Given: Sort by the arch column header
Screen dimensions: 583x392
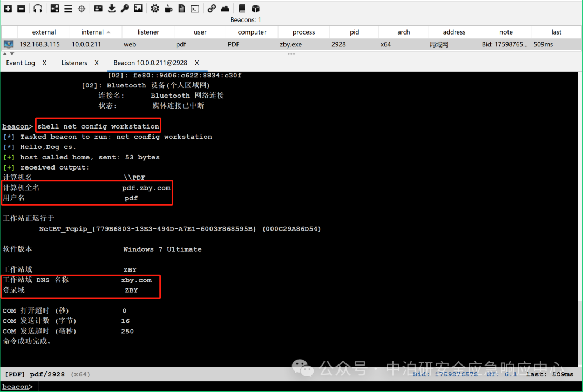Looking at the screenshot, I should pos(403,32).
